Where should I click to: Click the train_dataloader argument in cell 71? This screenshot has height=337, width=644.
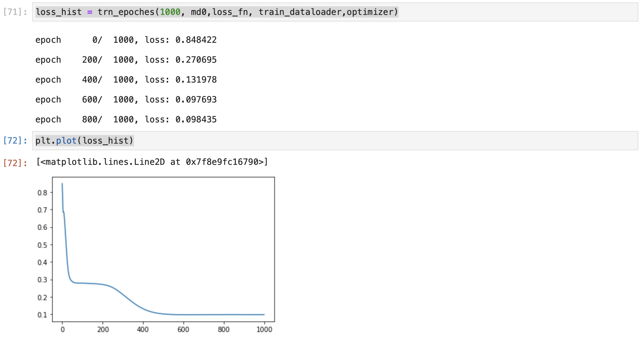[x=300, y=12]
